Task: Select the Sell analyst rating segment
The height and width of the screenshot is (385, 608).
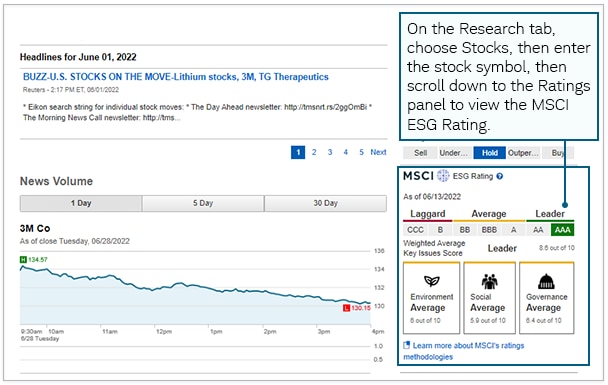Action: coord(420,153)
